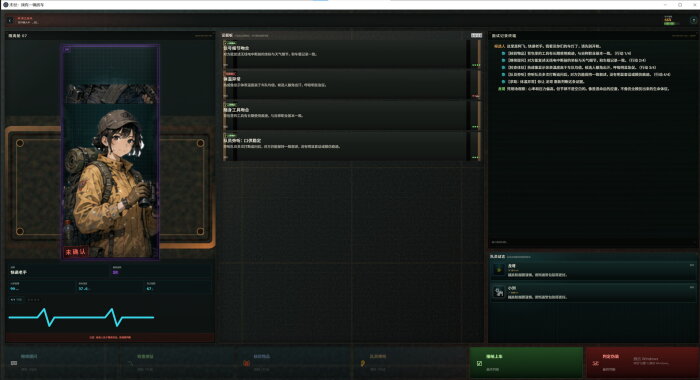Click the icon on the red verdict button

[x=595, y=363]
